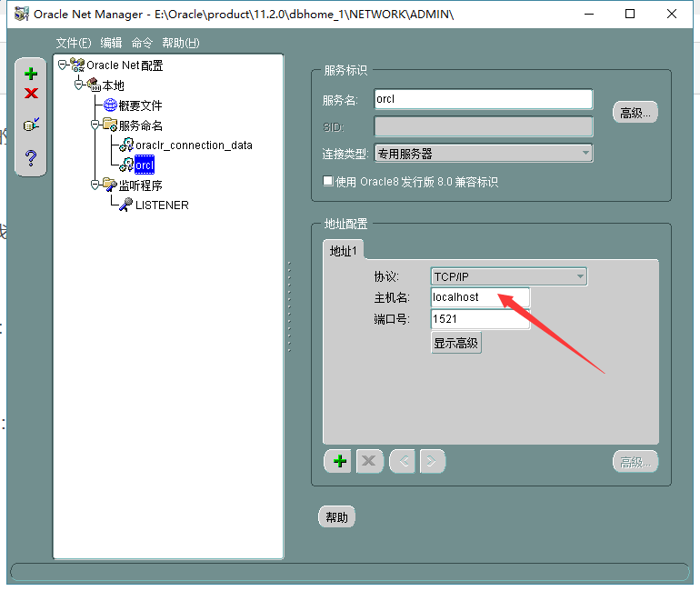700x591 pixels.
Task: Maximize the Oracle Net Manager window
Action: pyautogui.click(x=629, y=14)
